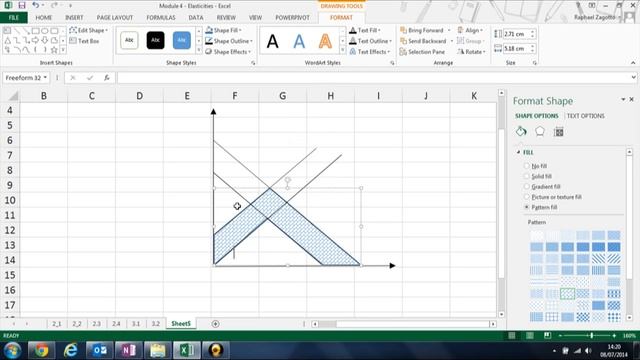
Task: Open Edit Shape options
Action: (x=89, y=30)
